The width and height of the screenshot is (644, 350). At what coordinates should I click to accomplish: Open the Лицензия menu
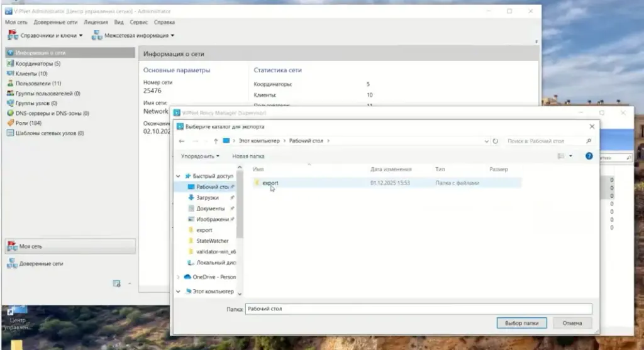coord(96,22)
